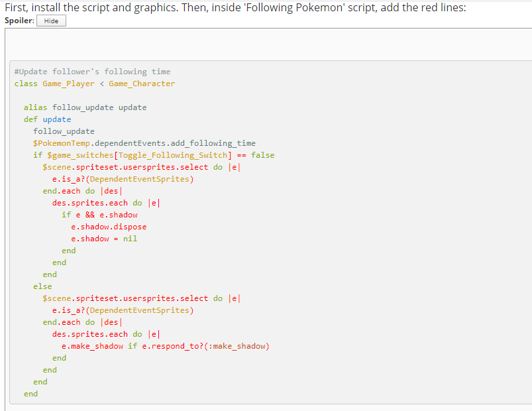This screenshot has height=411, width=532.
Task: Click the 'alias follow_update update' line
Action: click(85, 107)
